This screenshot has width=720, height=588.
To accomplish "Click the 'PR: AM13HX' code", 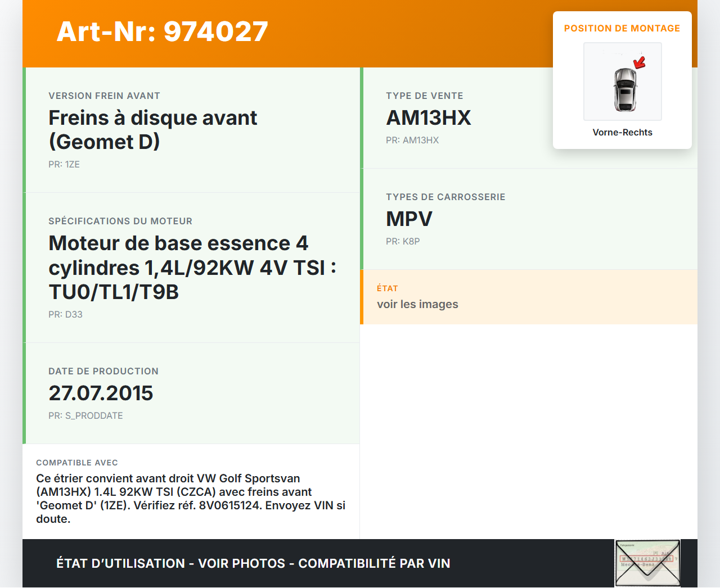I will point(412,141).
